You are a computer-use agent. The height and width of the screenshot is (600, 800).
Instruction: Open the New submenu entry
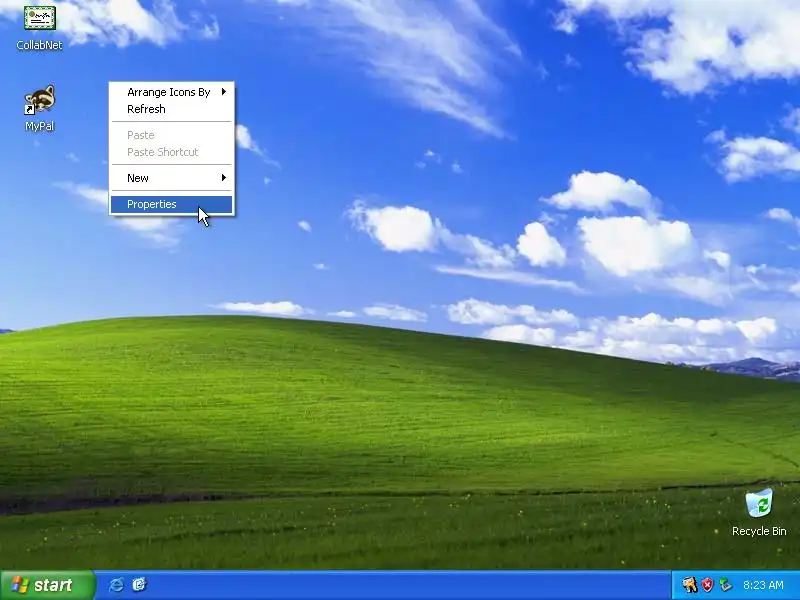click(x=171, y=178)
